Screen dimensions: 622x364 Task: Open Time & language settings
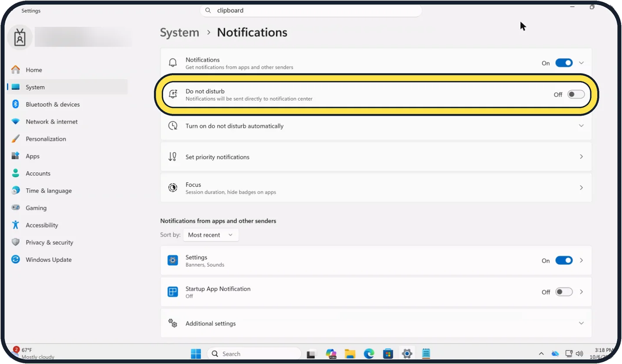[68, 191]
